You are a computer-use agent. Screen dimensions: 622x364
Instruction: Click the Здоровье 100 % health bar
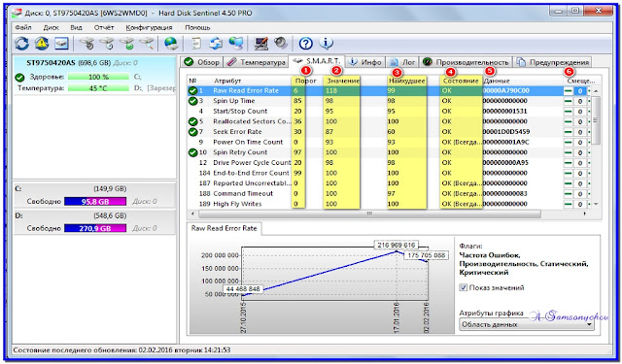pyautogui.click(x=98, y=77)
